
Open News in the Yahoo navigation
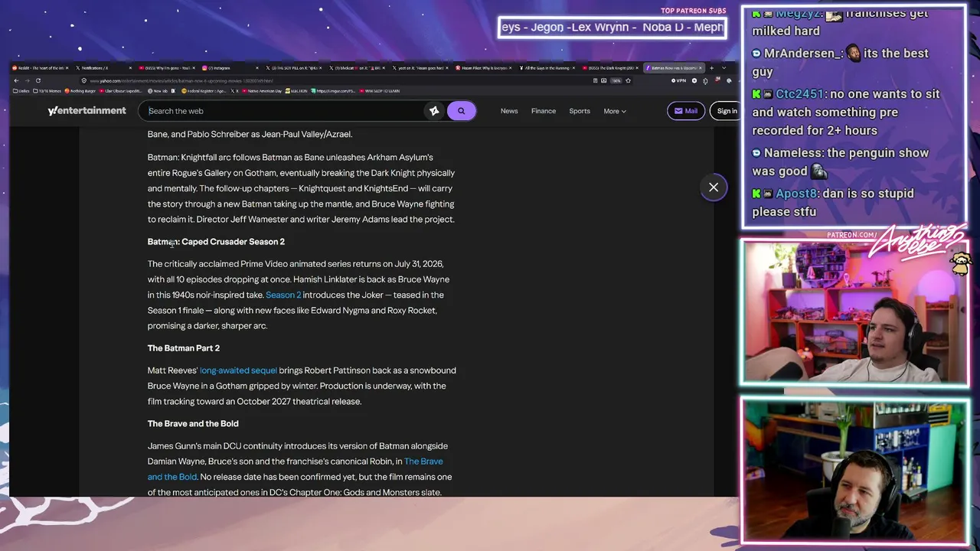[509, 111]
